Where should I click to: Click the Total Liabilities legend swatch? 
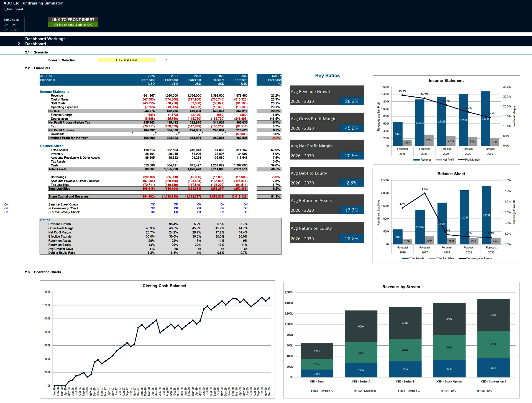pyautogui.click(x=432, y=258)
